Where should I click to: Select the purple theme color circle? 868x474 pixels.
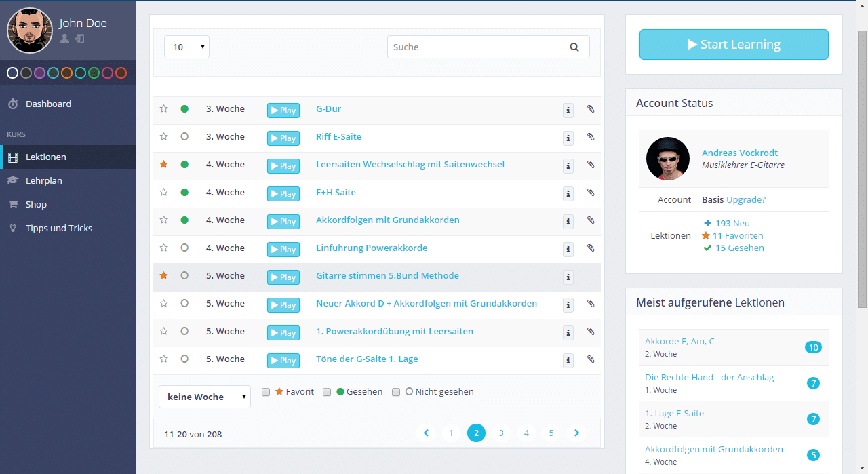pos(39,73)
